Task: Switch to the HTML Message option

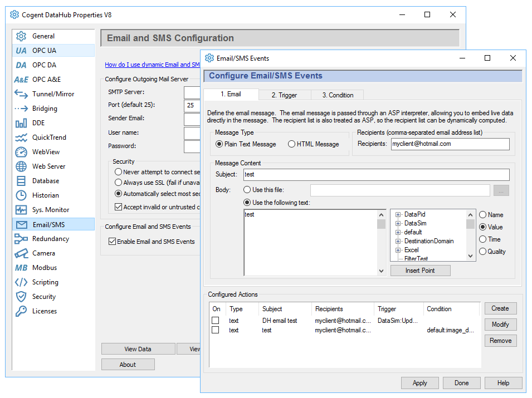Action: (x=291, y=144)
